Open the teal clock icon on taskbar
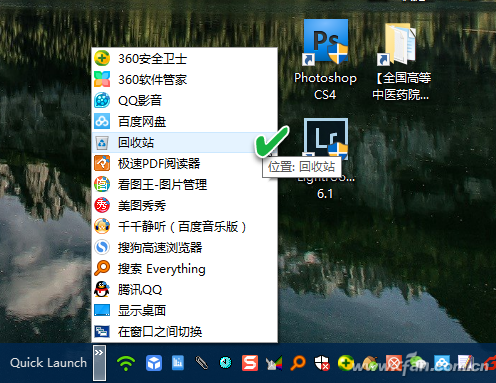Viewport: 496px width, 383px height. (x=226, y=363)
